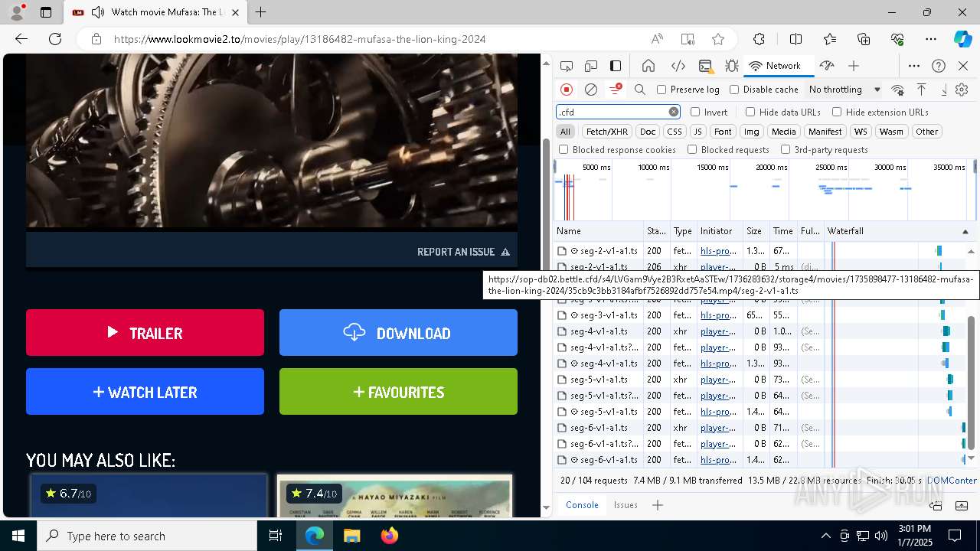Screen dimensions: 980x551
Task: Open Windows taskbar search box
Action: [147, 536]
